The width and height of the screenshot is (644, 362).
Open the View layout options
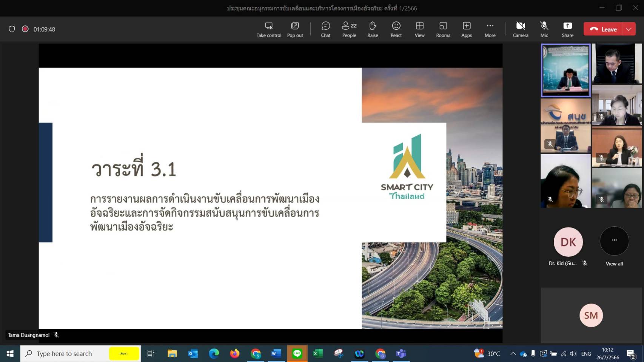point(419,29)
